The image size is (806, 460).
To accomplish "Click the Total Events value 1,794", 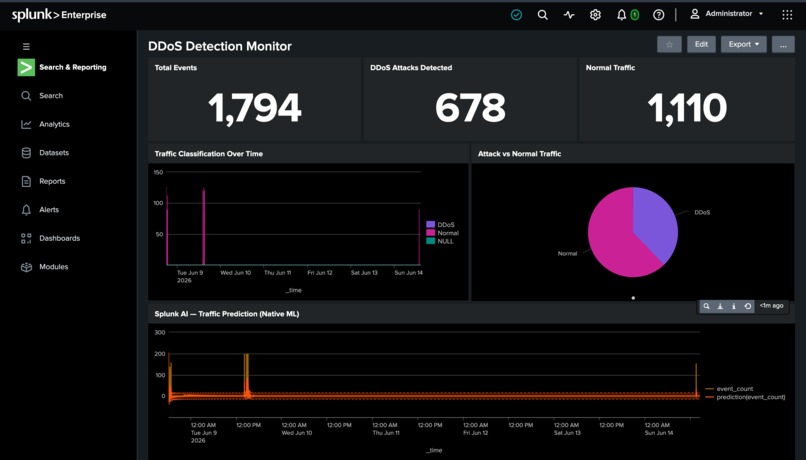I will 254,108.
